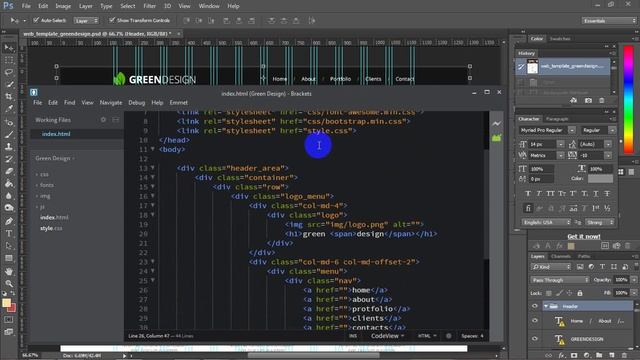
Task: Click the Spaces: 4 indentation setting
Action: pyautogui.click(x=473, y=336)
